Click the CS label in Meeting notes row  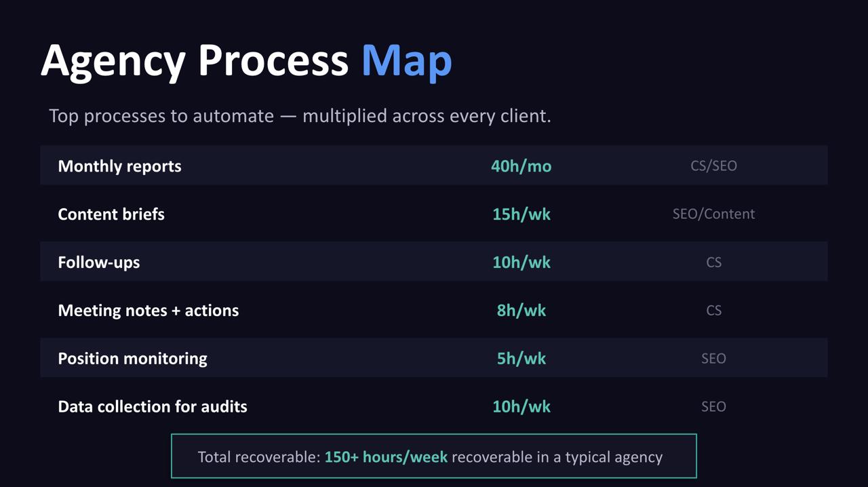click(x=713, y=311)
